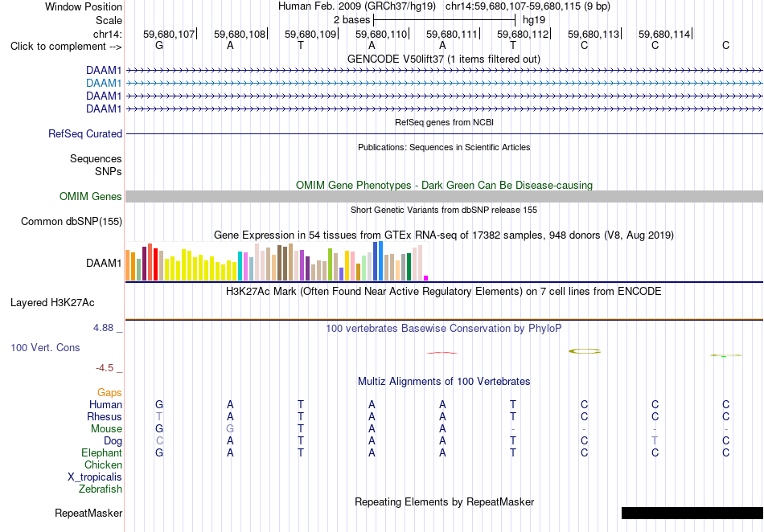Click position label 59,680,112 on ruler
The height and width of the screenshot is (532, 764).
pyautogui.click(x=523, y=34)
